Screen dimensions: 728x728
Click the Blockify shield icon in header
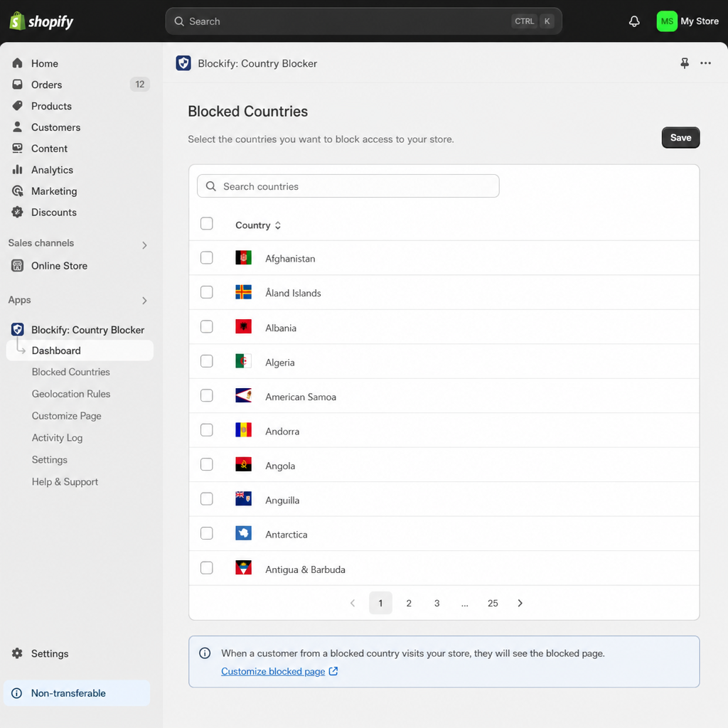pos(183,63)
